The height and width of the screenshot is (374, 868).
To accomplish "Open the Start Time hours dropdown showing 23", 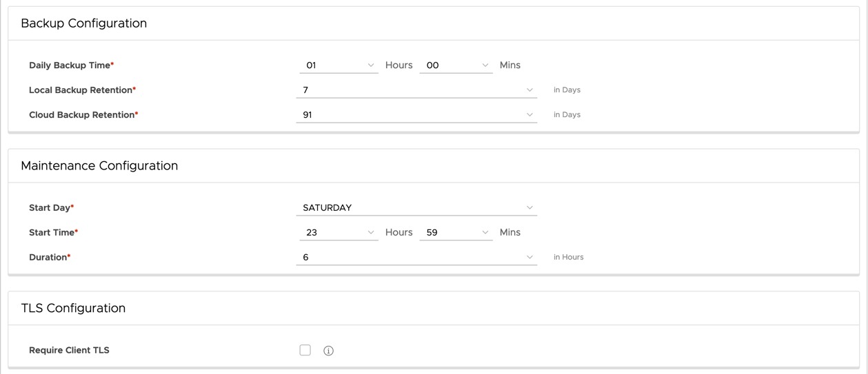I will point(339,232).
